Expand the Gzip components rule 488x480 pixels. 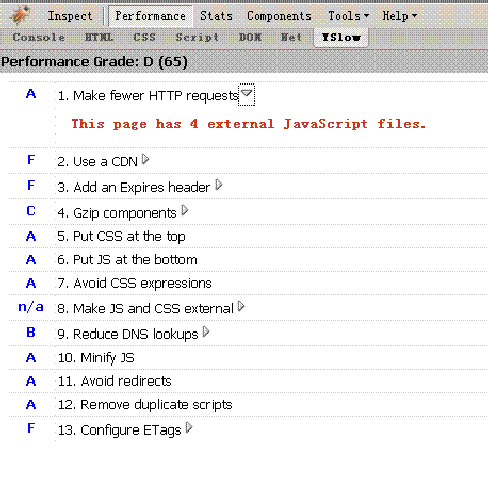185,211
